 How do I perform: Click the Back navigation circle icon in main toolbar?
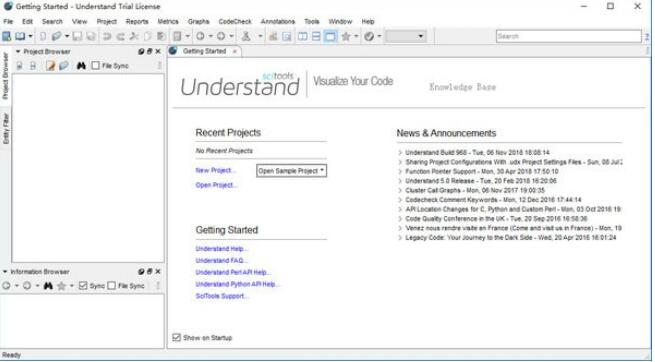point(201,36)
